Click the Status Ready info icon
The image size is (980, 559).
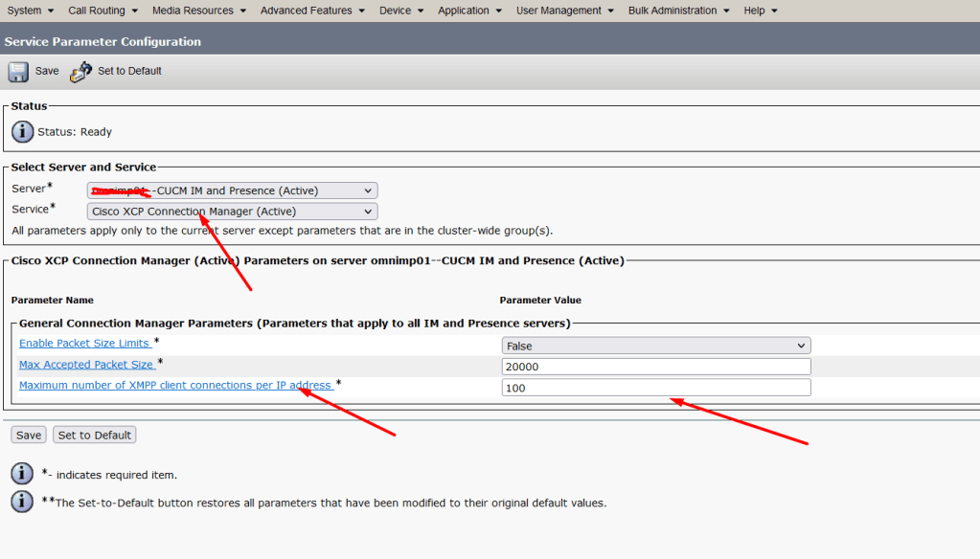[22, 132]
